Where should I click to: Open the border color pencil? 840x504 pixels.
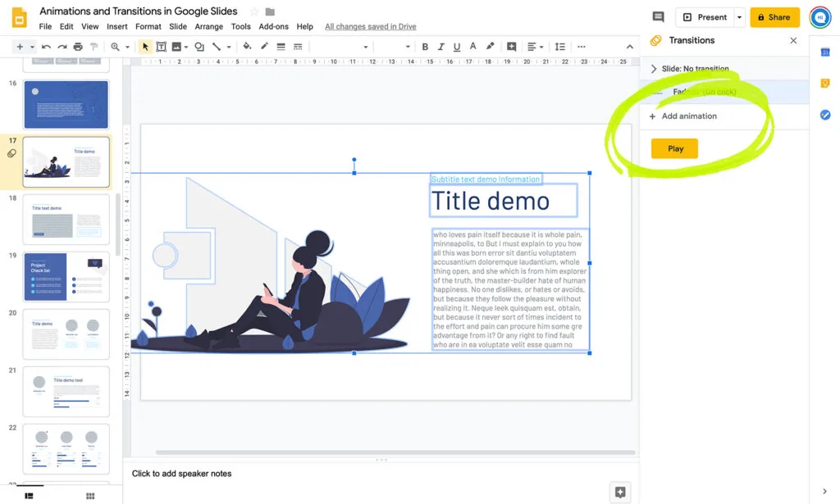click(264, 47)
